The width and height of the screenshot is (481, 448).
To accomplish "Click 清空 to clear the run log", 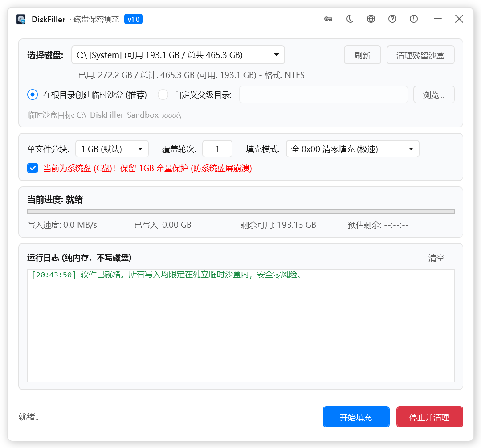I will pos(436,258).
